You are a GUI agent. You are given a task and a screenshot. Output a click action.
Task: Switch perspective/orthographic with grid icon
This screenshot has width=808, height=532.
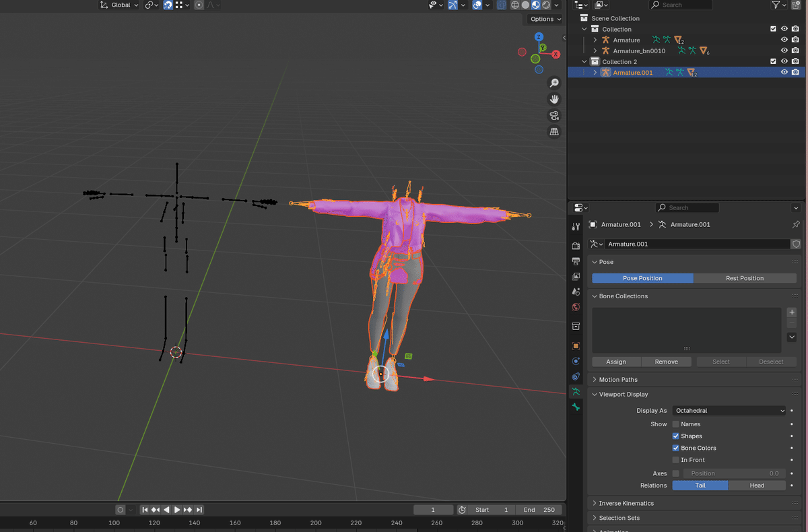click(x=554, y=132)
